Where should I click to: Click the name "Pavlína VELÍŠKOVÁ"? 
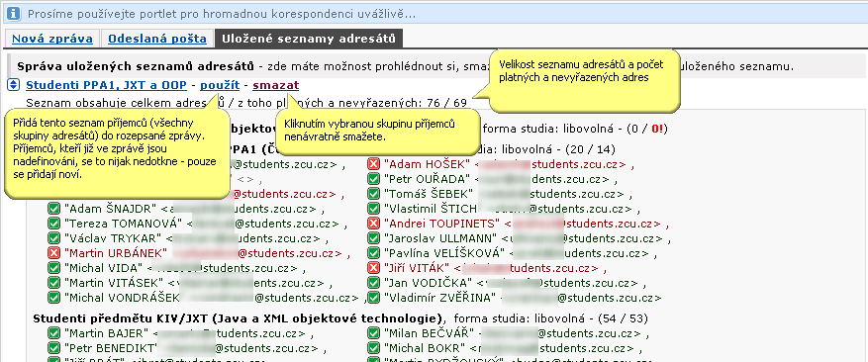(444, 253)
